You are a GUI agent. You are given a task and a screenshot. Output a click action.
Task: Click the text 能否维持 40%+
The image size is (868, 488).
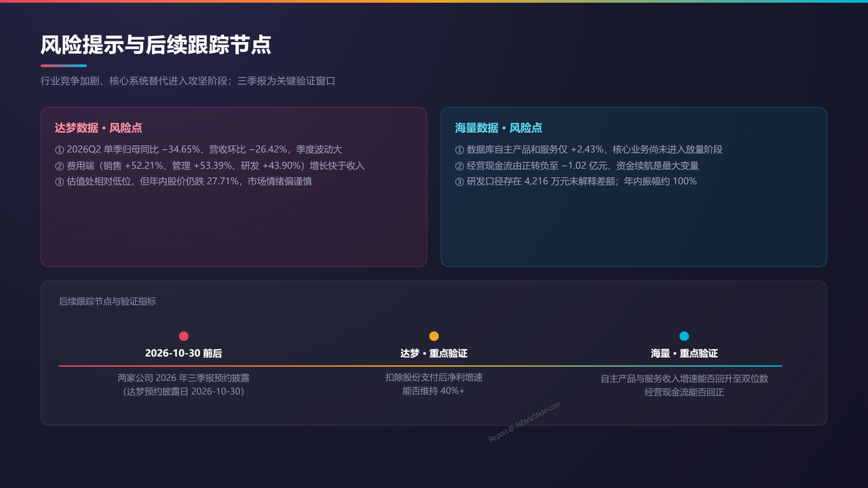pos(434,390)
